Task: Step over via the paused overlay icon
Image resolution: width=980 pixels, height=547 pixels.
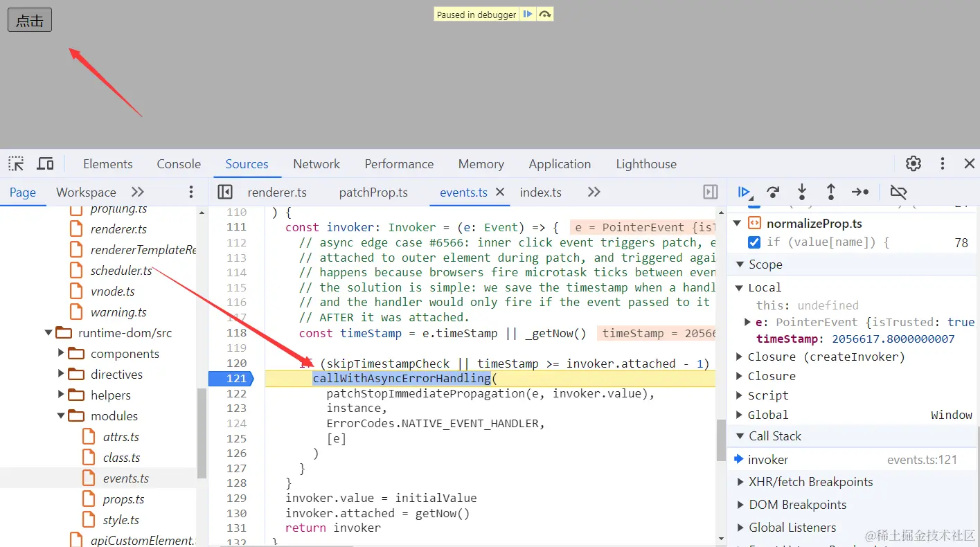Action: (x=545, y=15)
